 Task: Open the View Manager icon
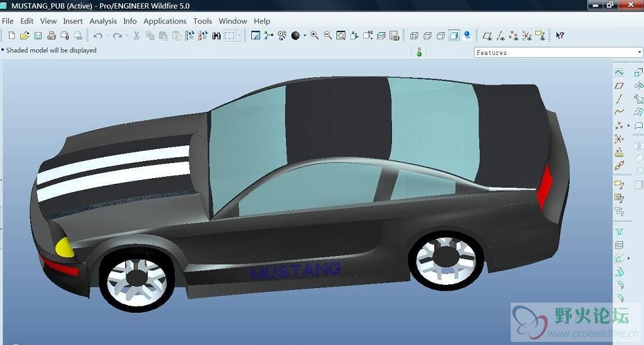click(394, 36)
